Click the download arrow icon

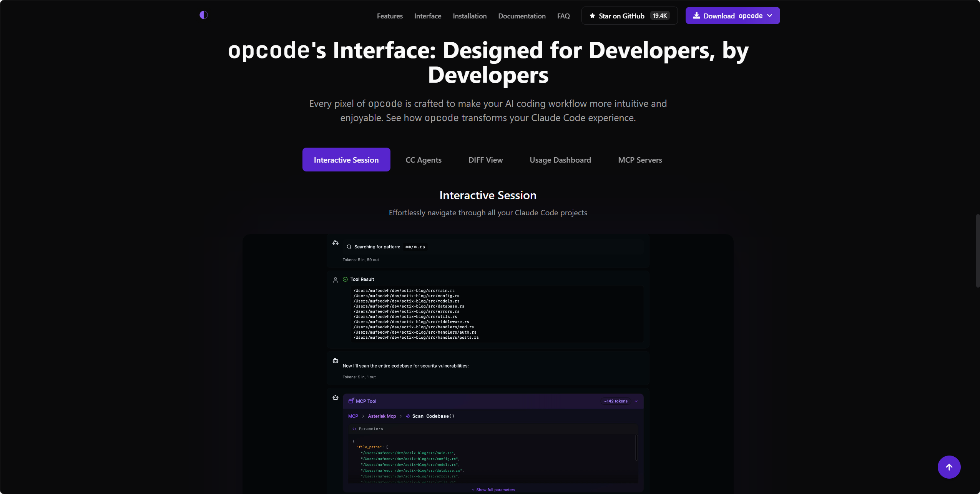pyautogui.click(x=696, y=16)
